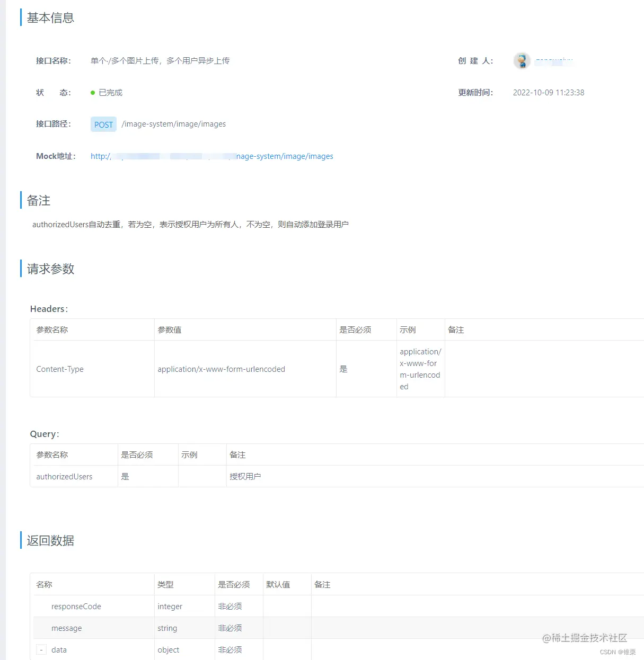The image size is (644, 660).
Task: Collapse the data object row
Action: [x=41, y=649]
